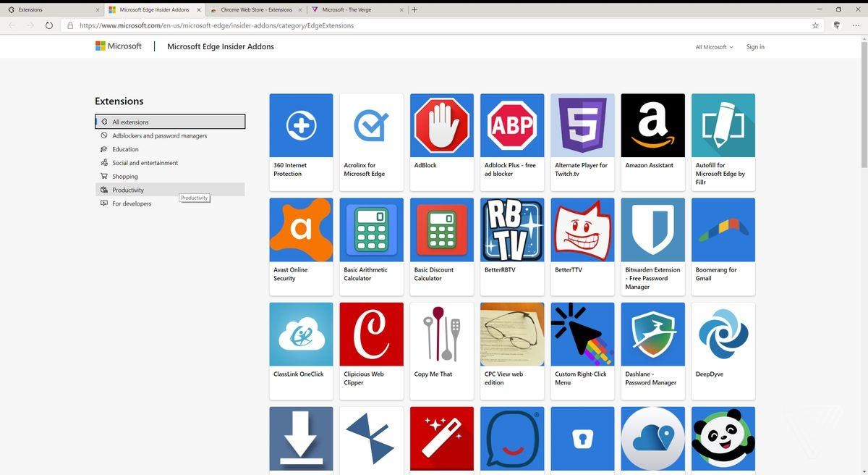Click the Productivity category icon
Screen dimensions: 868x475
click(106, 190)
